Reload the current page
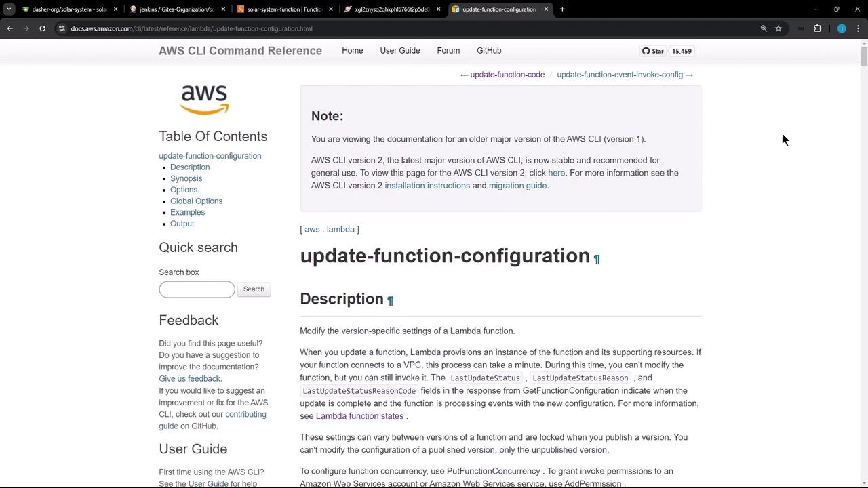This screenshot has height=488, width=868. click(x=42, y=28)
